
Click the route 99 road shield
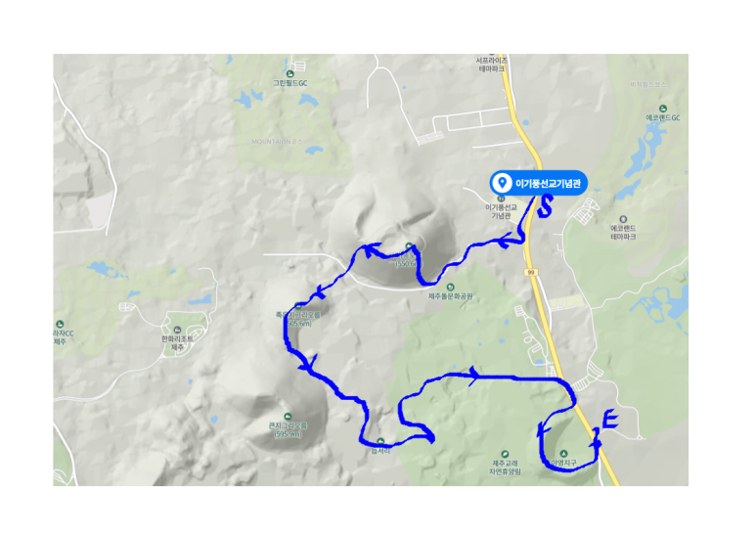[x=531, y=272]
